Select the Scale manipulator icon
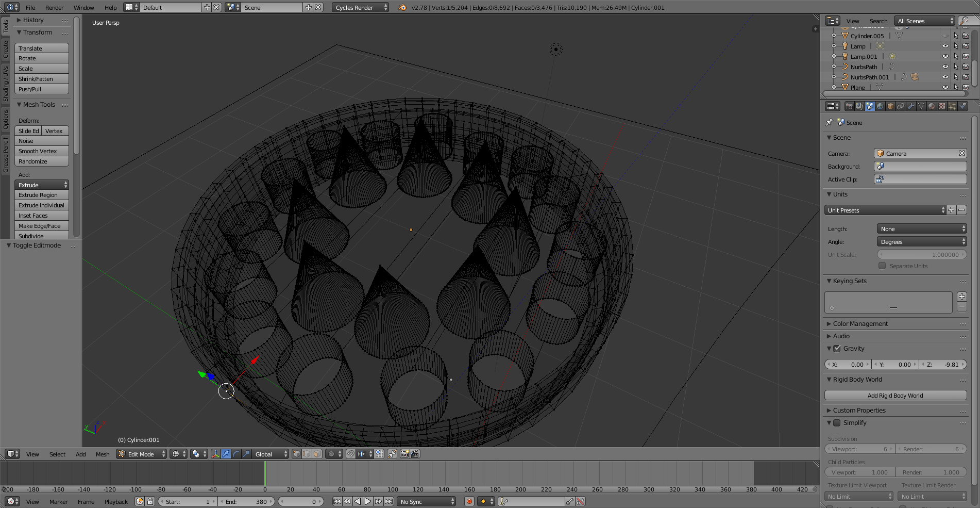Image resolution: width=980 pixels, height=508 pixels. (246, 454)
